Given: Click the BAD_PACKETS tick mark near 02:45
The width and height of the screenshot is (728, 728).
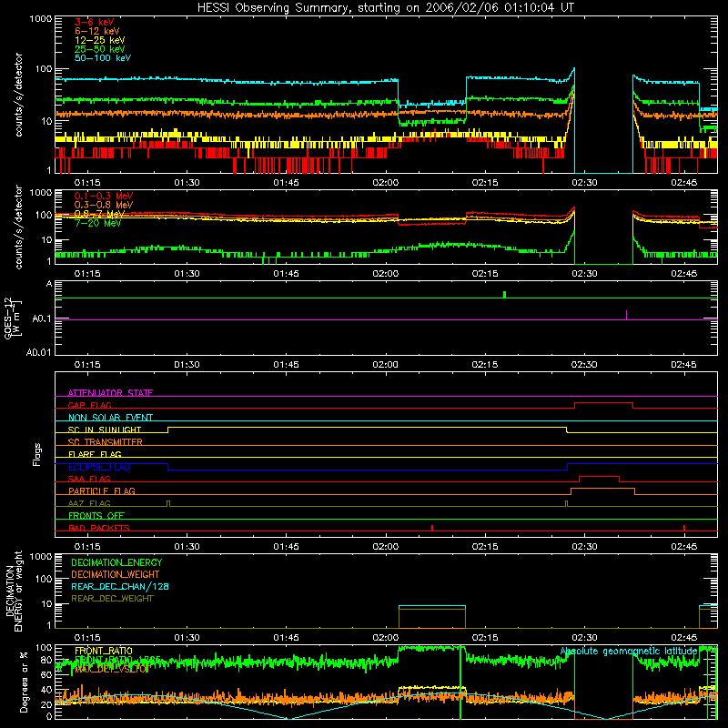Looking at the screenshot, I should [684, 528].
